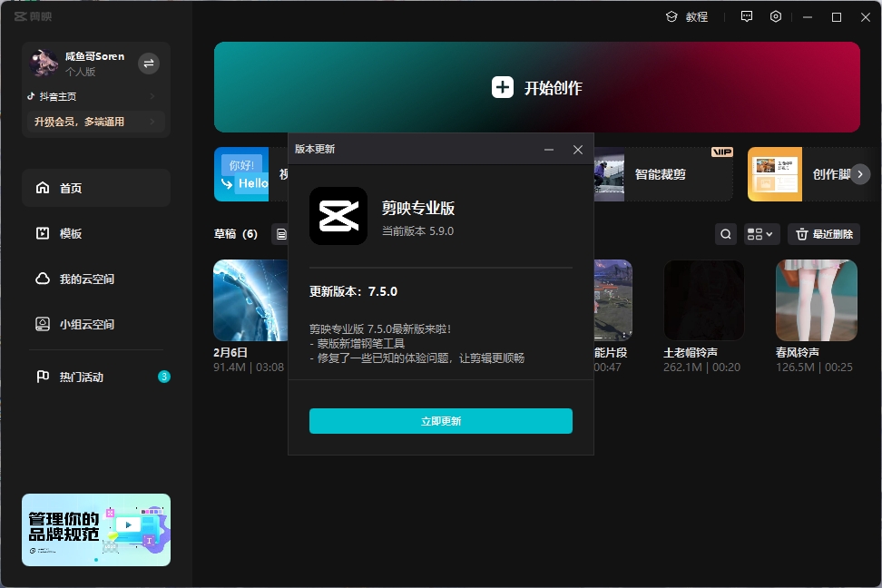Viewport: 882px width, 588px height.
Task: Open the 2月6日 draft thumbnail
Action: tap(250, 300)
